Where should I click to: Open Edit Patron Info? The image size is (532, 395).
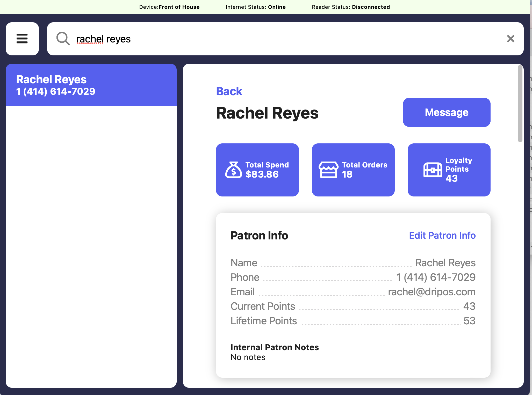tap(442, 236)
